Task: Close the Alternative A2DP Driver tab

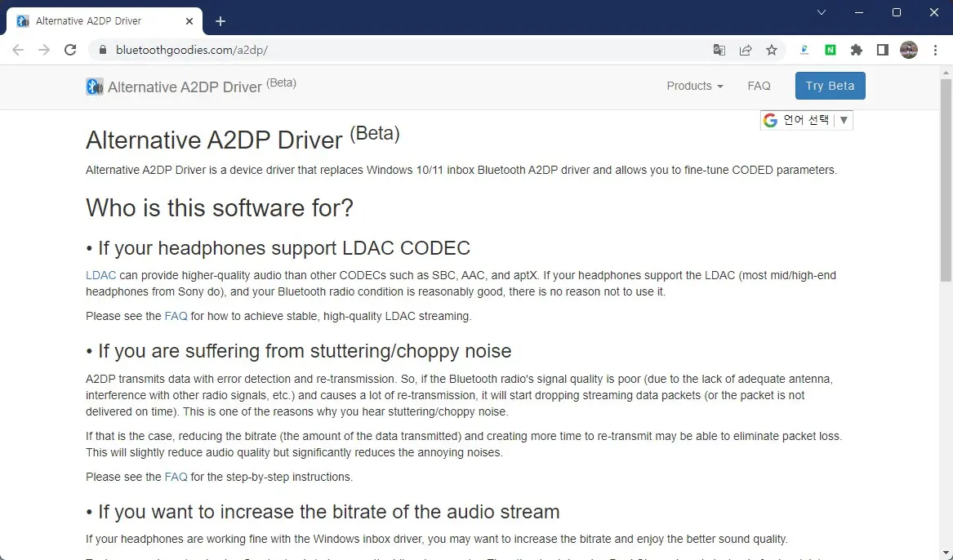Action: click(x=189, y=20)
